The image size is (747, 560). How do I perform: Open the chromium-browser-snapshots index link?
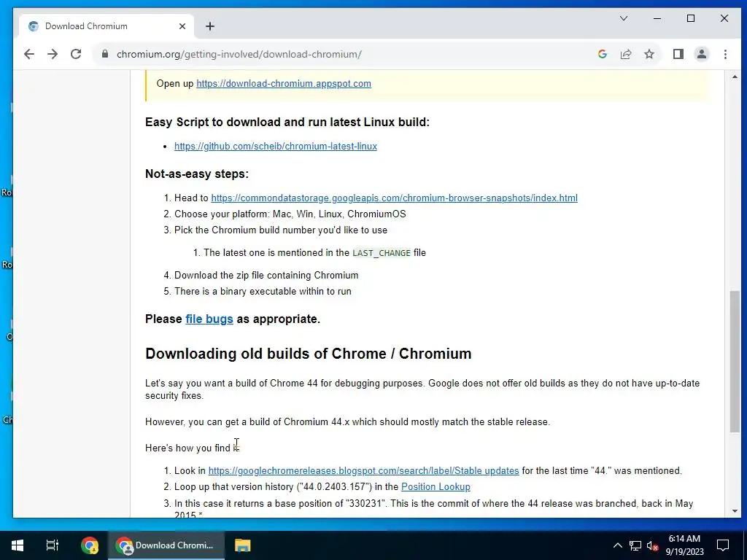point(394,198)
